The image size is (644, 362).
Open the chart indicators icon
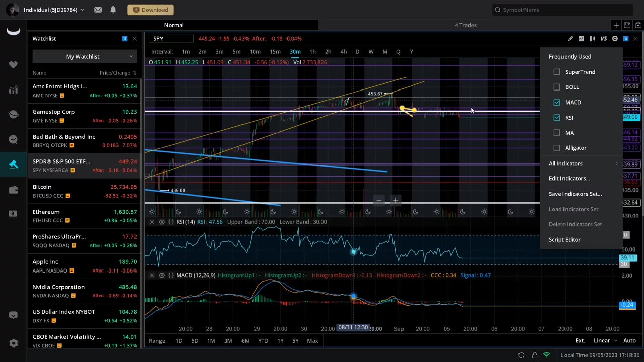tap(581, 39)
